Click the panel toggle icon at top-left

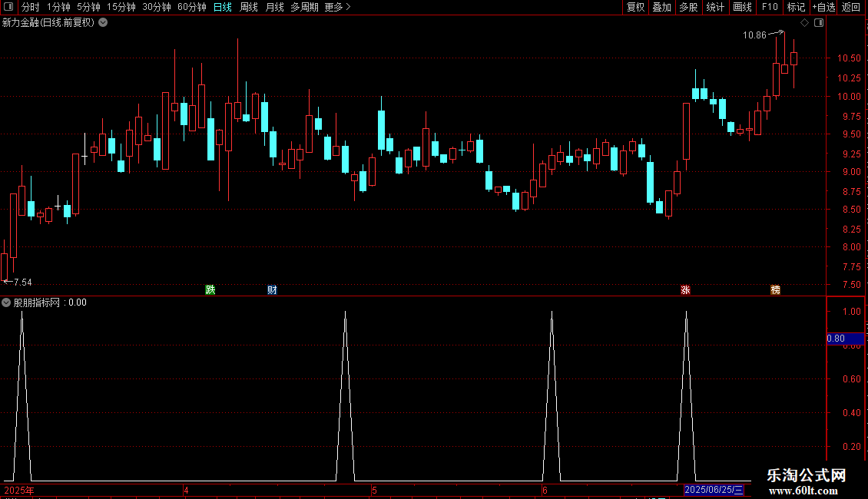[x=8, y=7]
